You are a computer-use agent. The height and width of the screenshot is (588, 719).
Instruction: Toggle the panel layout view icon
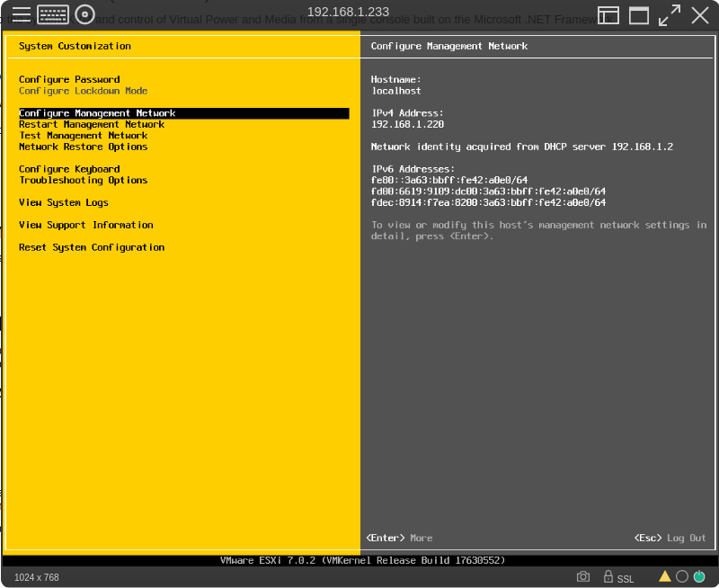(x=608, y=15)
